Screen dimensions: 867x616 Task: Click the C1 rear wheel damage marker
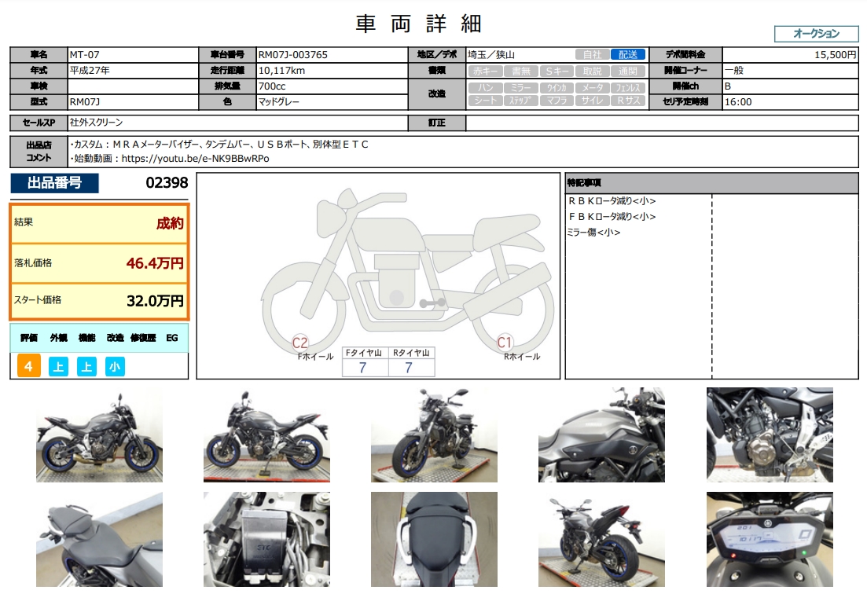[x=505, y=343]
